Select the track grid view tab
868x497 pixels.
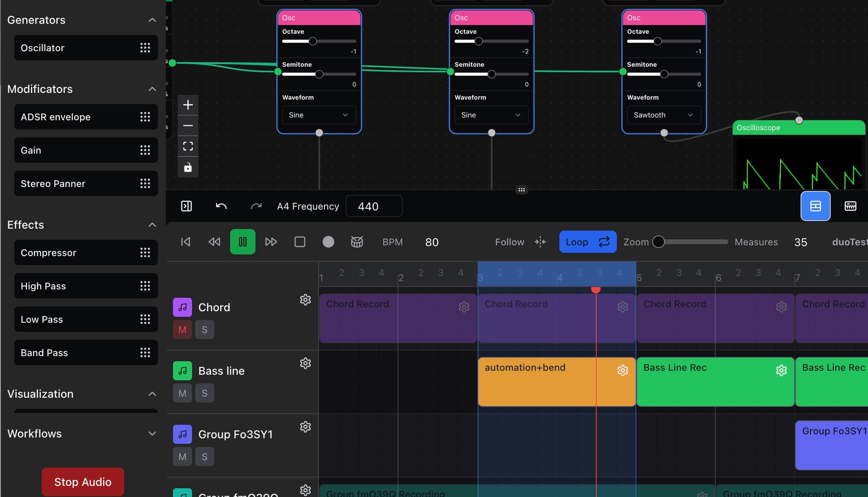pos(815,206)
